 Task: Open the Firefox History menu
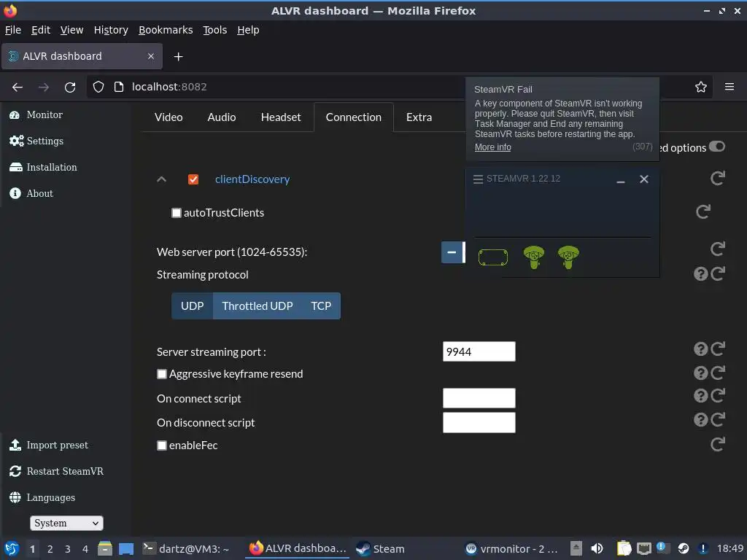(111, 30)
